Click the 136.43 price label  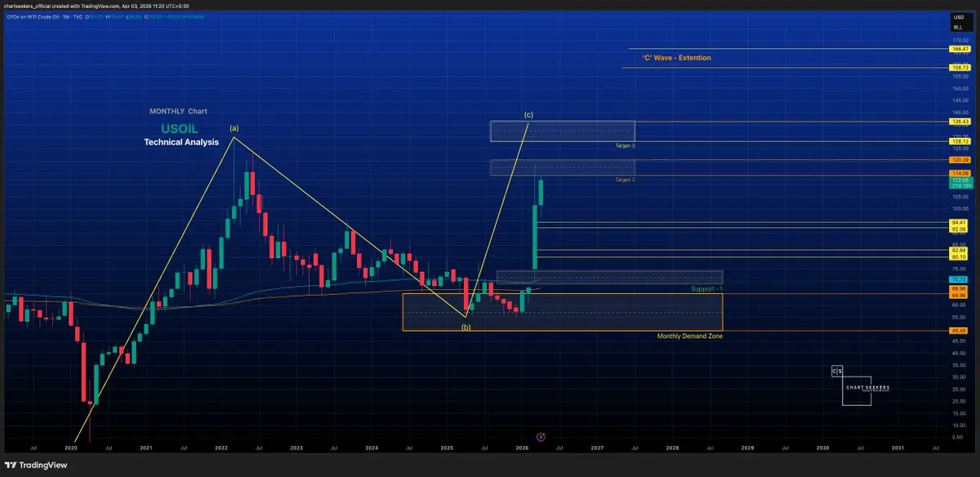point(959,121)
